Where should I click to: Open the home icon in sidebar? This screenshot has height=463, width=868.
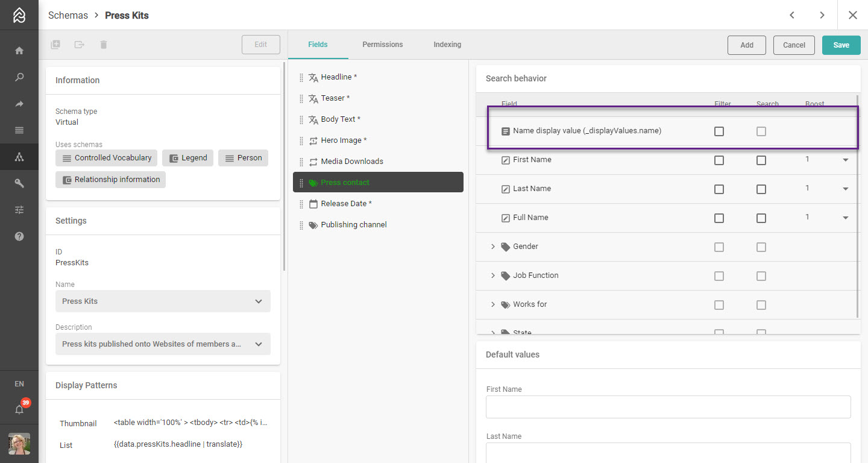point(19,51)
